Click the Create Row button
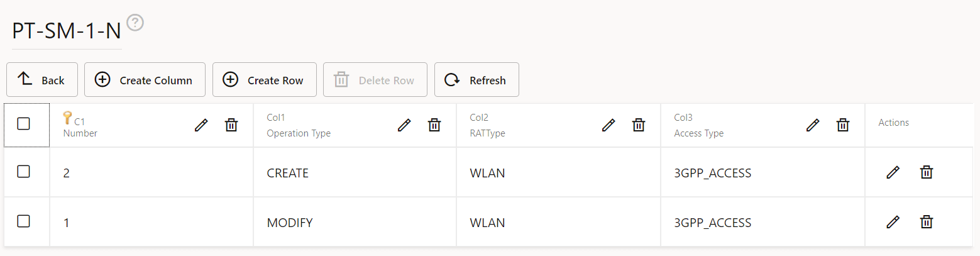The height and width of the screenshot is (256, 980). pos(264,80)
